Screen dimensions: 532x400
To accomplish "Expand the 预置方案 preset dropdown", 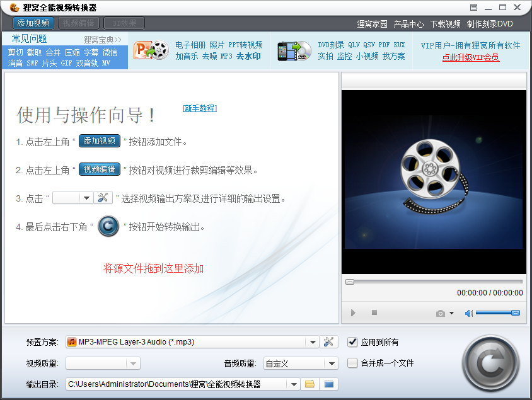I will click(313, 342).
